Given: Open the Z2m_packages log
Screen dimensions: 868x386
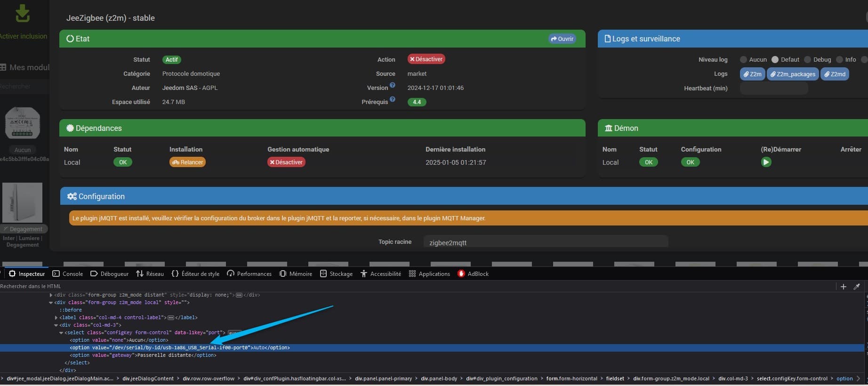Looking at the screenshot, I should 793,74.
